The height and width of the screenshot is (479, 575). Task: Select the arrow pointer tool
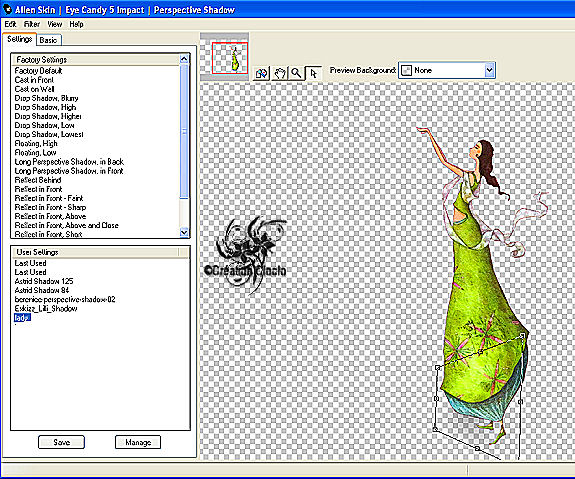pyautogui.click(x=314, y=73)
